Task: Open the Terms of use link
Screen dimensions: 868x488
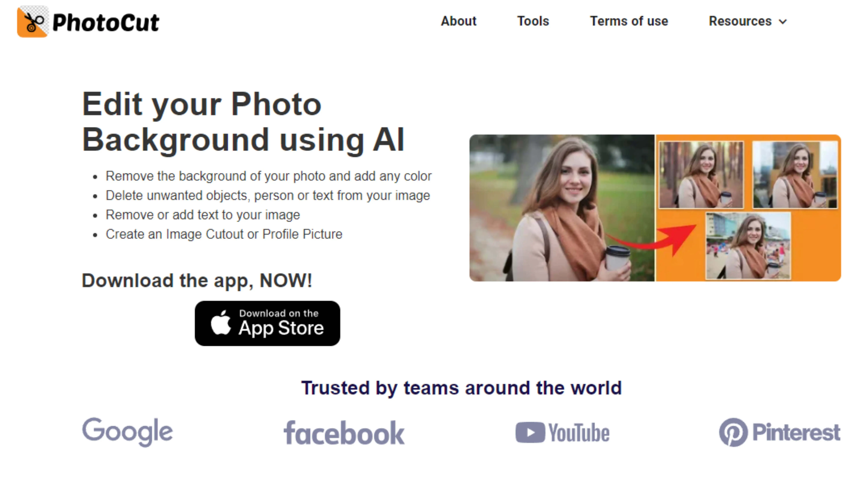Action: (629, 21)
